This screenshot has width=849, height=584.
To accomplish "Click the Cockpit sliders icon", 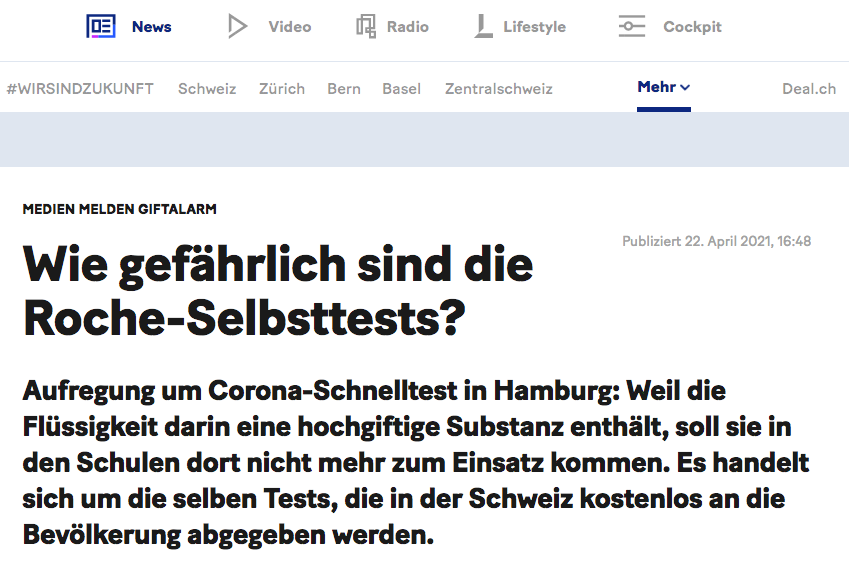I will pos(631,27).
